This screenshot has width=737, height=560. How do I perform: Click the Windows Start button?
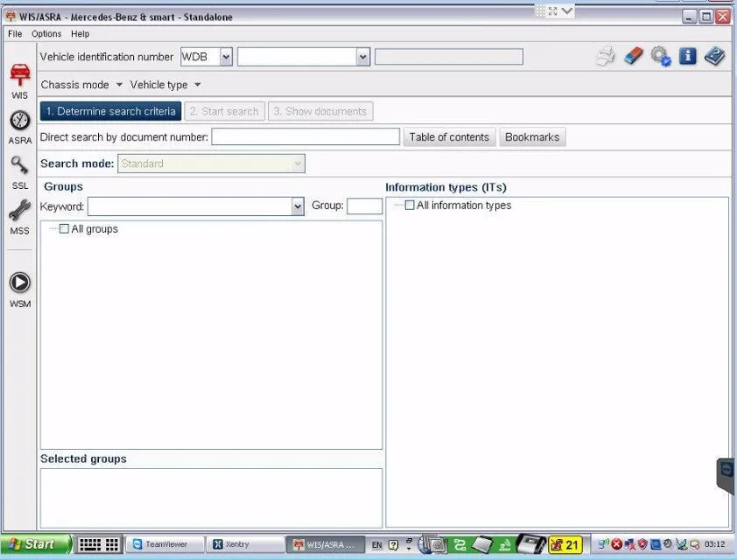coord(35,544)
